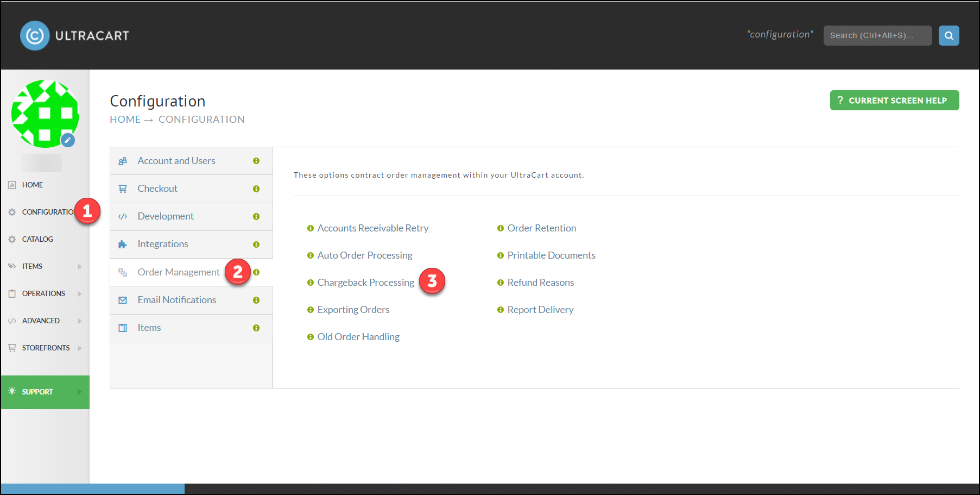Click the blue search magnifier button
Screen dimensions: 980x495
(x=949, y=35)
